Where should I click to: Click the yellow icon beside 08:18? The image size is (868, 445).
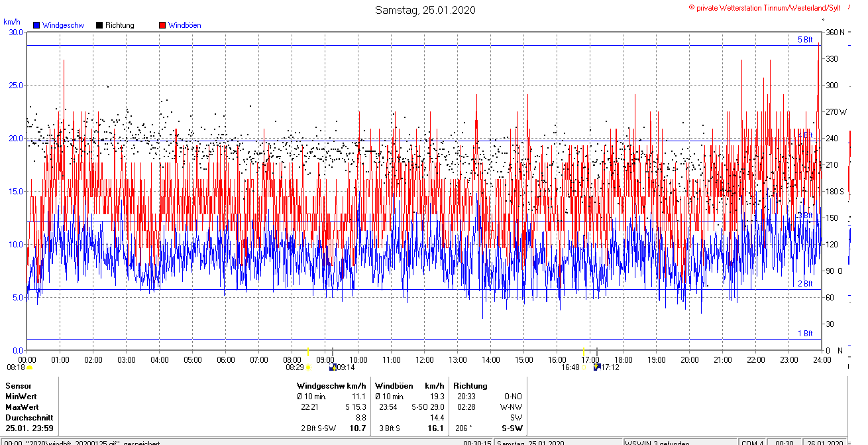point(29,367)
